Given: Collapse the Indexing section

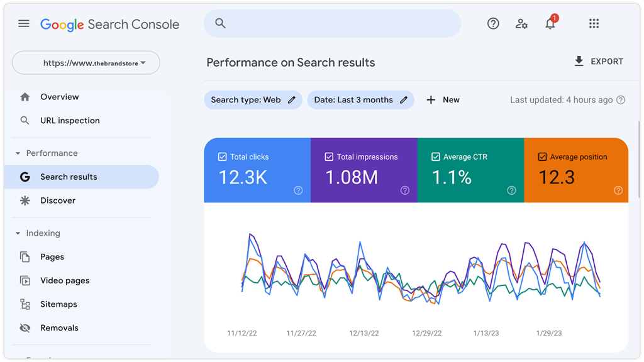Looking at the screenshot, I should pos(18,233).
